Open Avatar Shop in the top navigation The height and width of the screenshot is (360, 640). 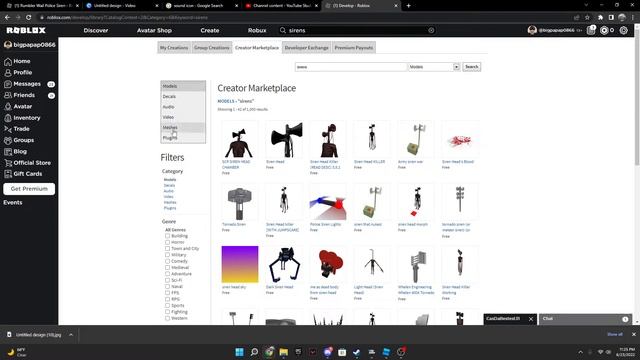[x=154, y=30]
